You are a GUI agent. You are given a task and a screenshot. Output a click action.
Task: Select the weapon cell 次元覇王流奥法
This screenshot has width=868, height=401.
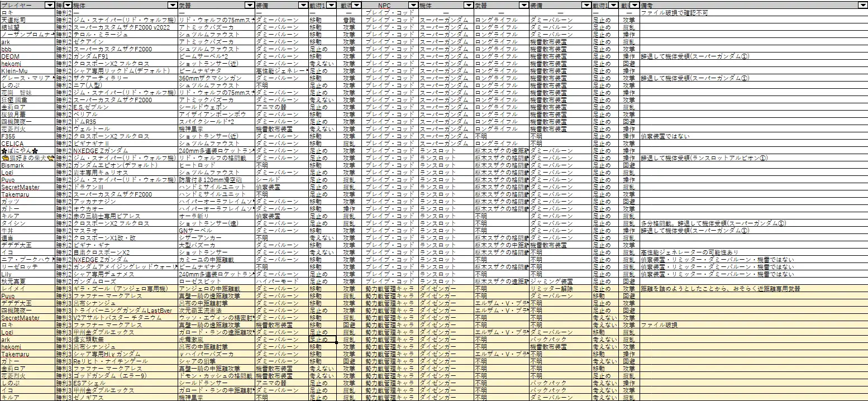pyautogui.click(x=216, y=311)
